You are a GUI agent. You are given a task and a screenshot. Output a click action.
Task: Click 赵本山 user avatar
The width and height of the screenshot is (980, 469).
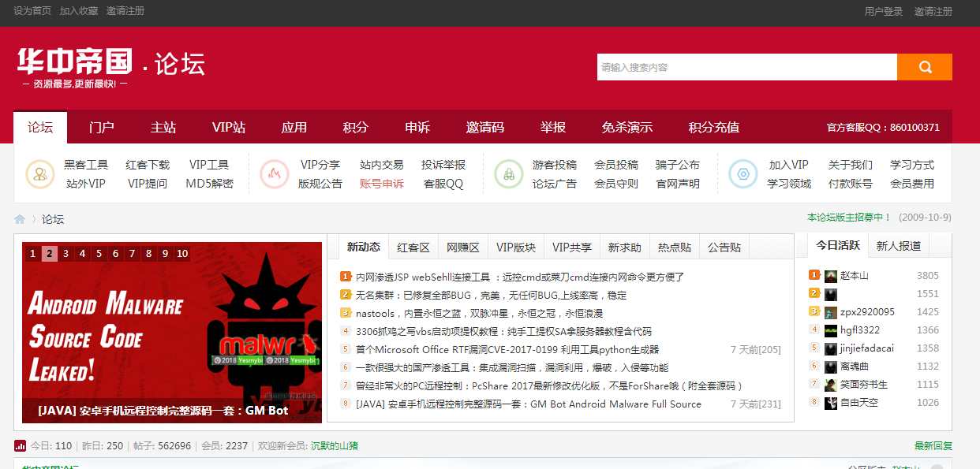point(831,276)
